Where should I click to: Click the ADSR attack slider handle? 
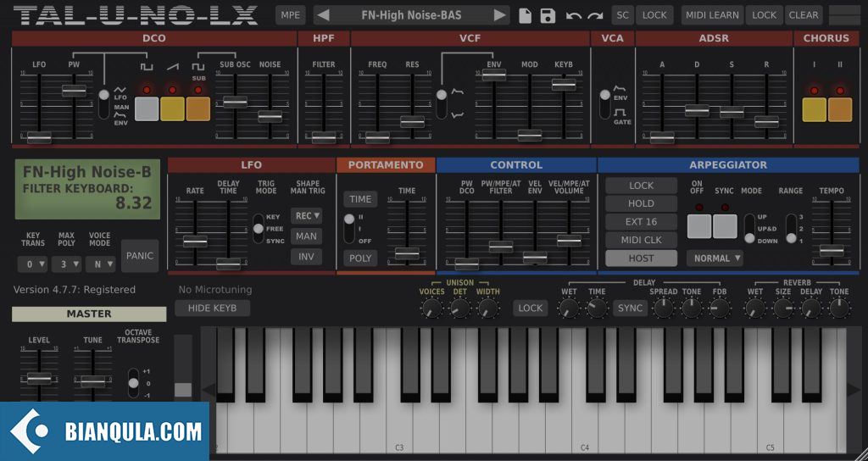pyautogui.click(x=662, y=136)
